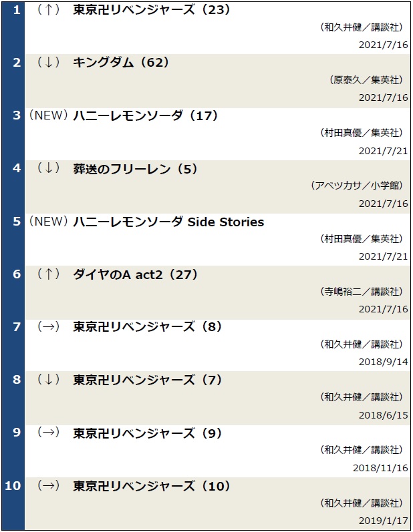Open the title 東京卍リベンジャーズ (23)
The image size is (413, 532).
152,10
